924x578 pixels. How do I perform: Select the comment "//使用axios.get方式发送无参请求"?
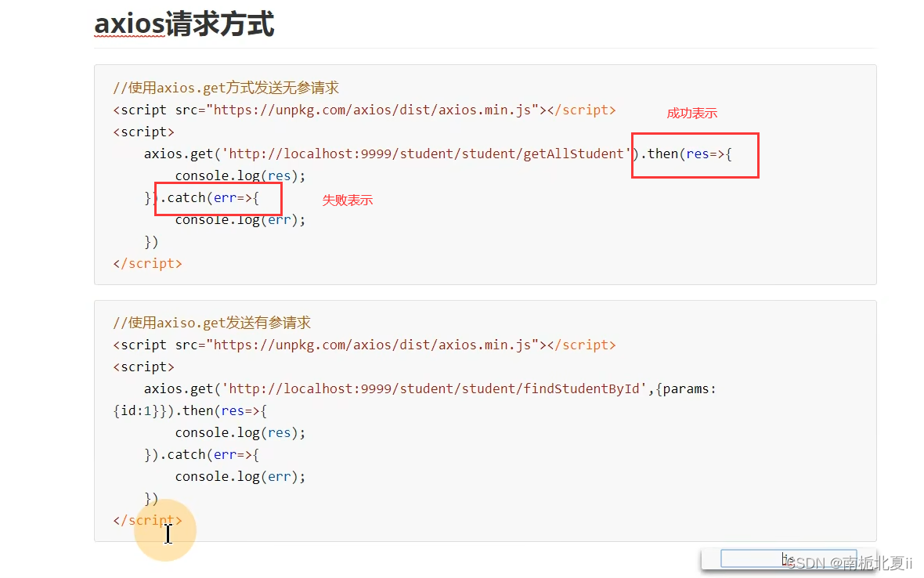pos(226,89)
